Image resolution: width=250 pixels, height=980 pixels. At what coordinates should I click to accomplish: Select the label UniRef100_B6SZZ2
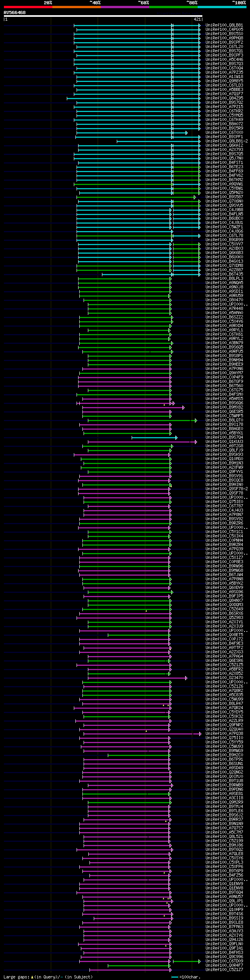(224, 317)
